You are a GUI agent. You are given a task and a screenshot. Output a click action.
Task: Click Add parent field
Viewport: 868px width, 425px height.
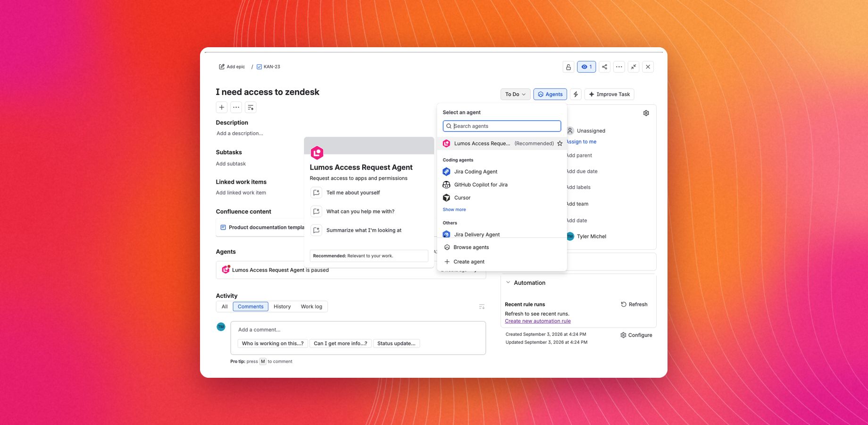tap(579, 155)
